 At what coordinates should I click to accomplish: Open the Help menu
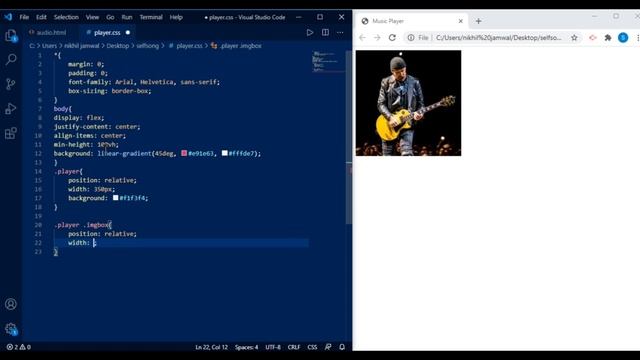pos(176,17)
